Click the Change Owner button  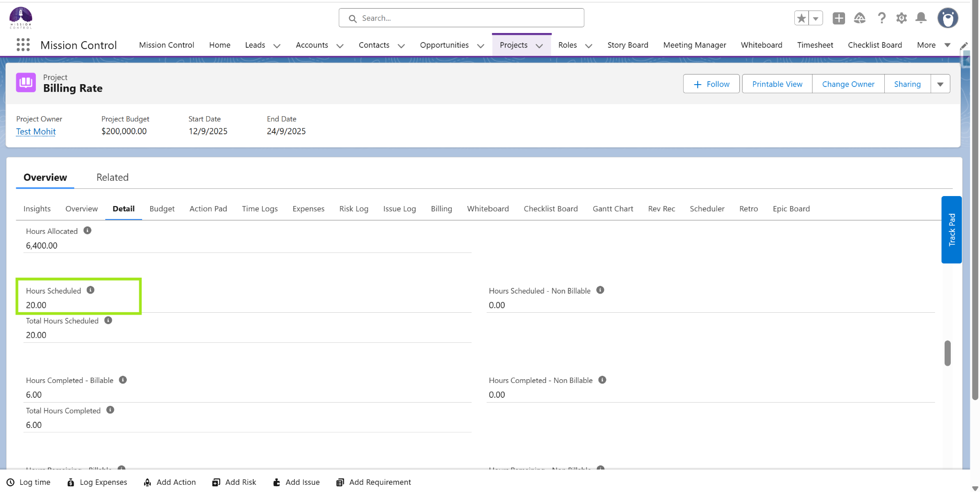click(x=848, y=84)
